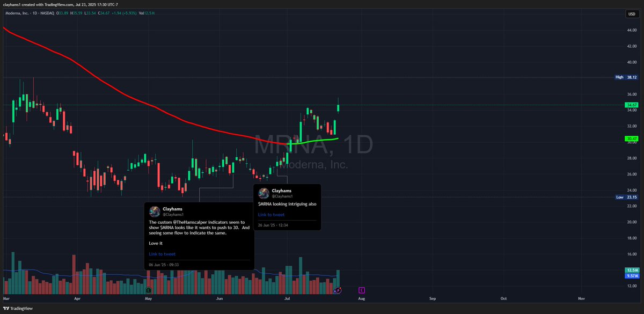The height and width of the screenshot is (314, 644).
Task: Click the Aug label on the time axis
Action: [362, 297]
